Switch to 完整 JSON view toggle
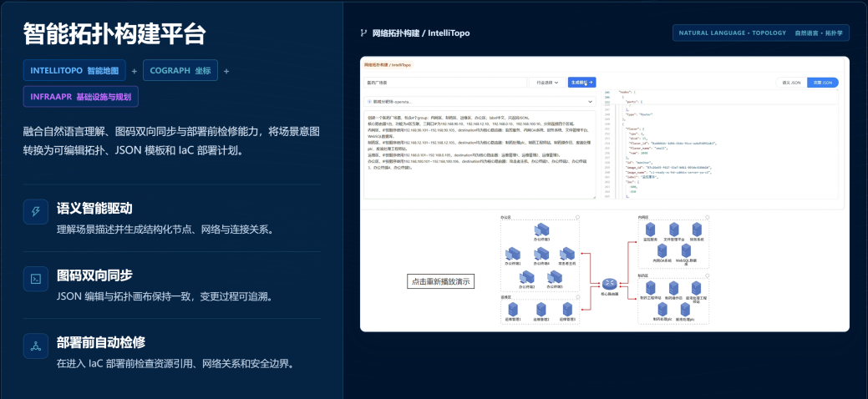Screen dimensions: 868x399 [823, 83]
